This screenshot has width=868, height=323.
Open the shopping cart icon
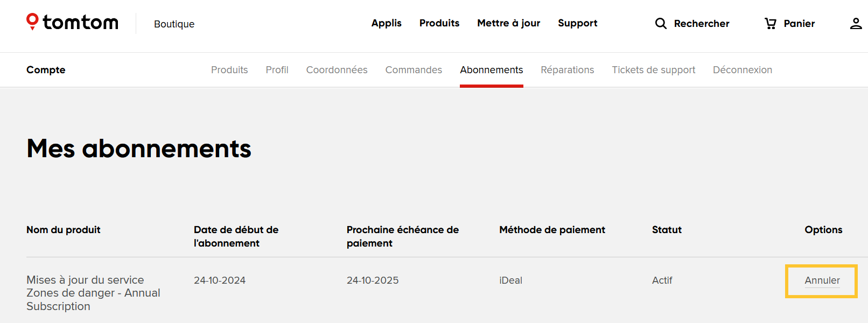[x=771, y=23]
